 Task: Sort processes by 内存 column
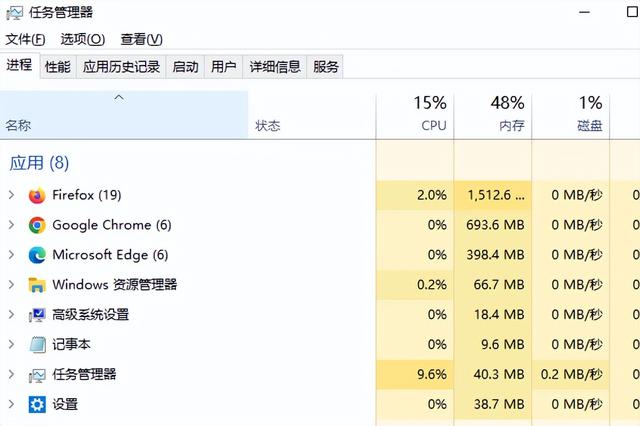[x=493, y=115]
